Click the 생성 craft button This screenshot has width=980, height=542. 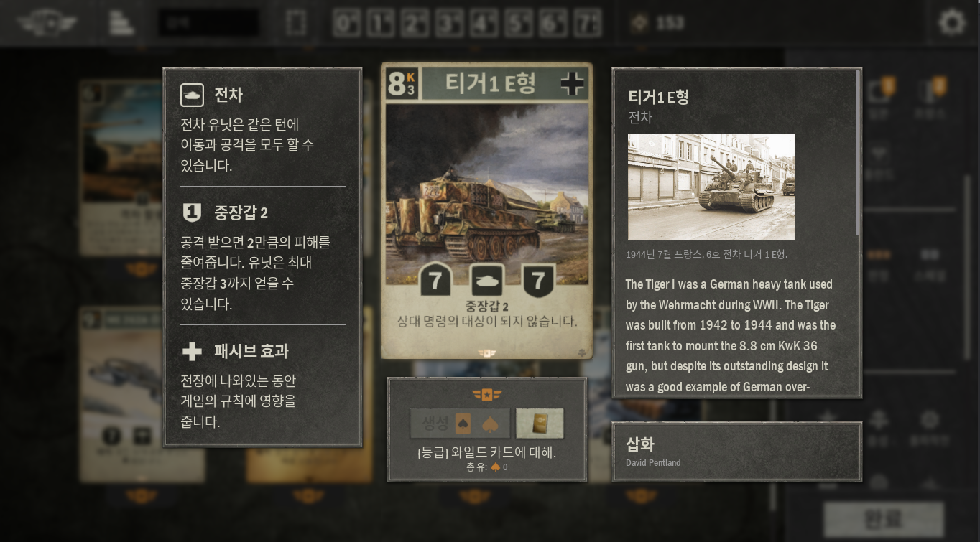pos(460,424)
